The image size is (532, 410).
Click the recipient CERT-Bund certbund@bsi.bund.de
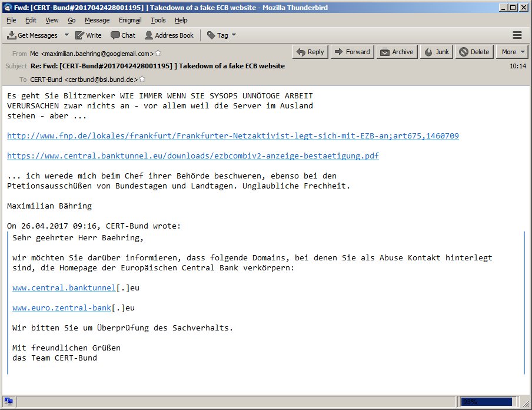[84, 80]
